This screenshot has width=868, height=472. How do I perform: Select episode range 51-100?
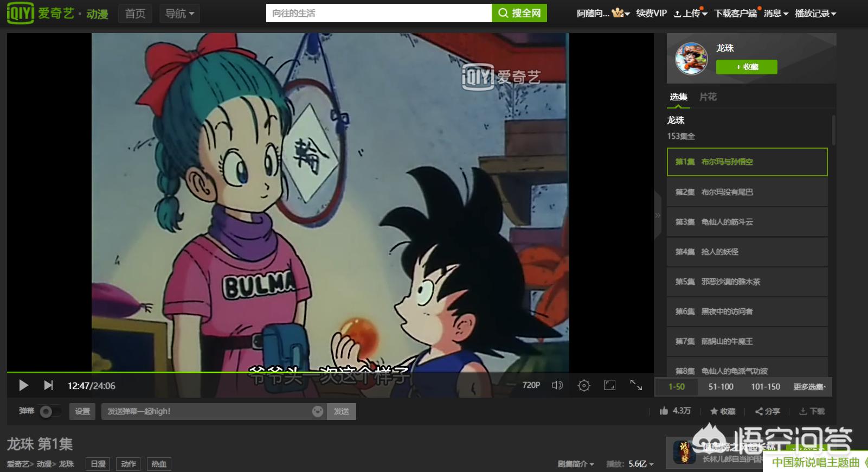721,387
